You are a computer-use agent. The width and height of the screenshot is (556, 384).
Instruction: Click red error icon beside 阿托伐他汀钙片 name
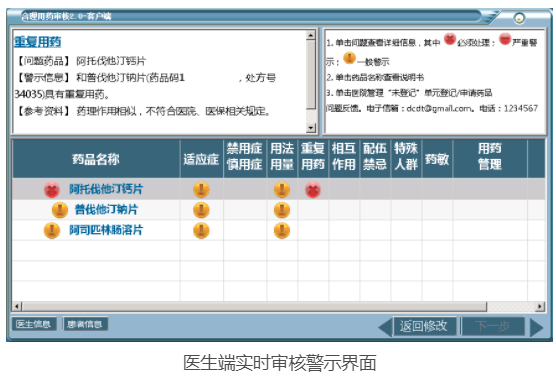[52, 190]
